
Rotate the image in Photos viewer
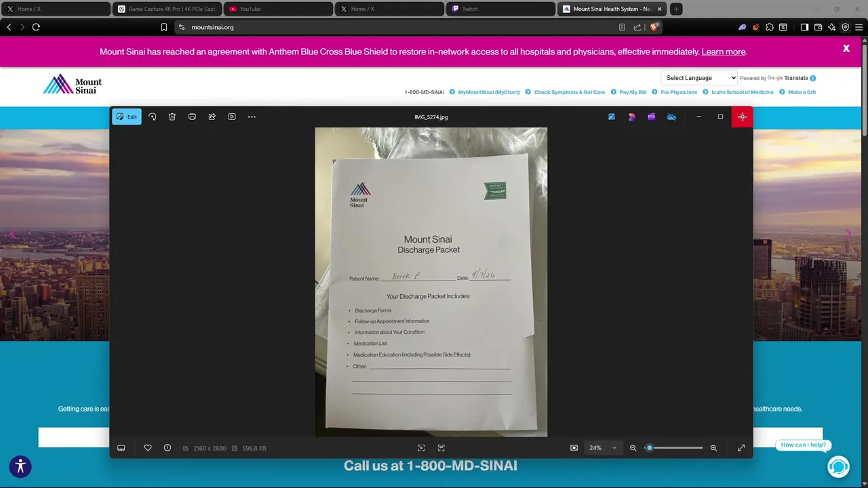pos(153,117)
